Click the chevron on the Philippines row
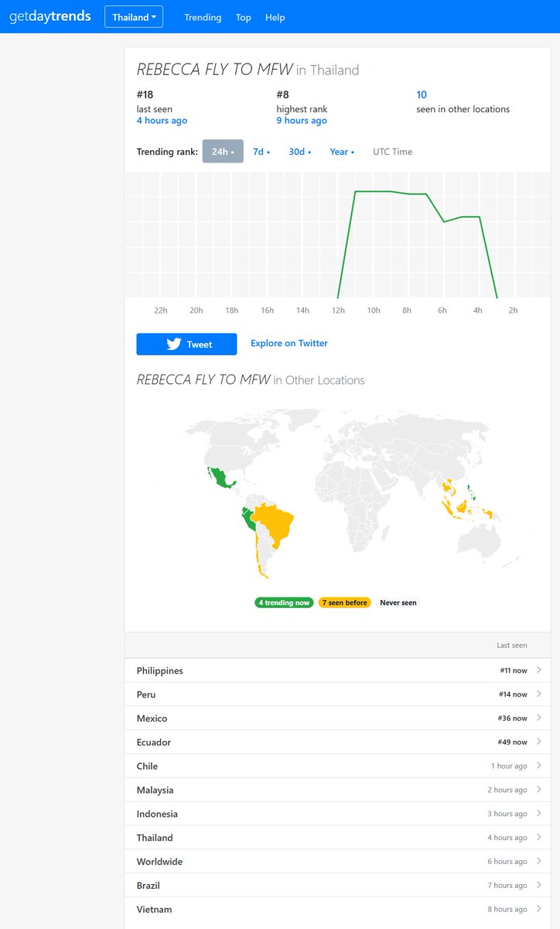 coord(538,670)
